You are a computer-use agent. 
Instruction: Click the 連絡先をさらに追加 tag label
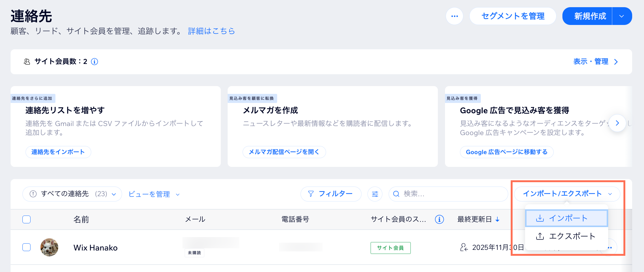(x=32, y=98)
